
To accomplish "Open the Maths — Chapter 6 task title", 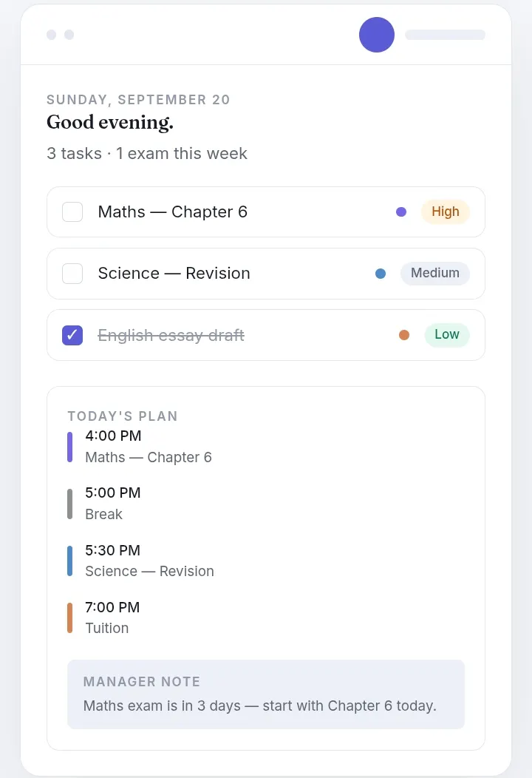I will (x=173, y=212).
